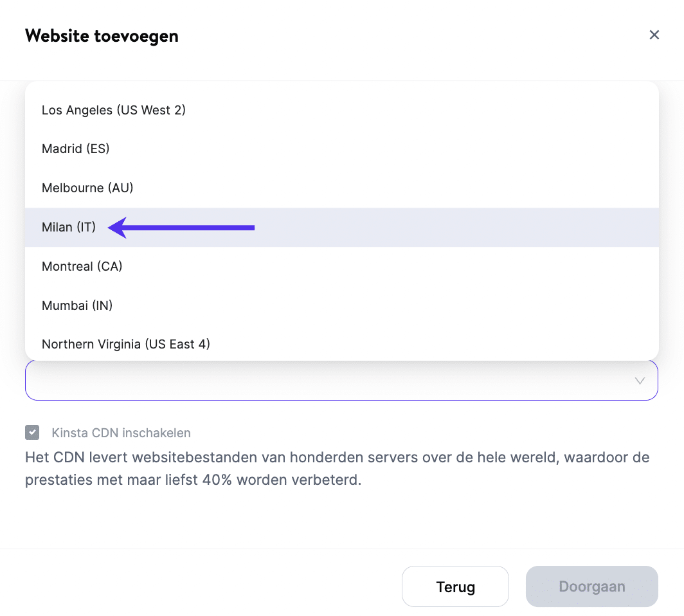Select Mumbai (IN) from dropdown list

77,305
